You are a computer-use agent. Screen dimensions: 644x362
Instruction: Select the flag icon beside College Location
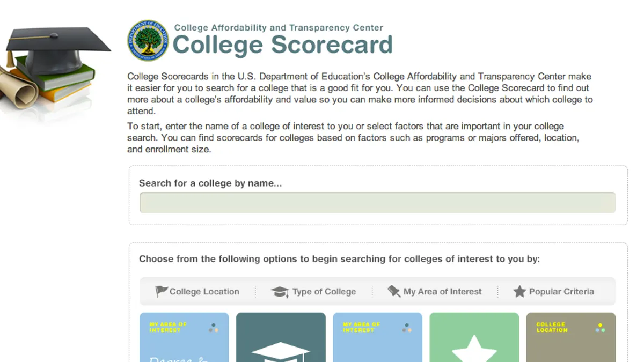(161, 292)
